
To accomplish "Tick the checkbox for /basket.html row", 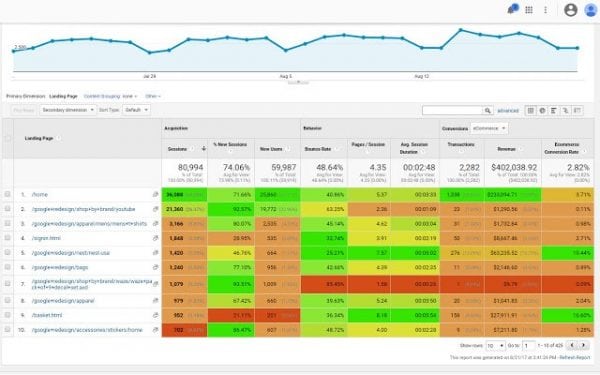I will (x=7, y=315).
